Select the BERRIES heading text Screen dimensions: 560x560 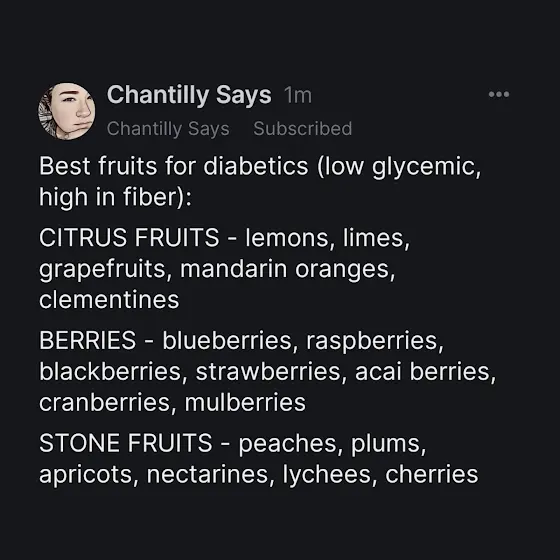[88, 340]
